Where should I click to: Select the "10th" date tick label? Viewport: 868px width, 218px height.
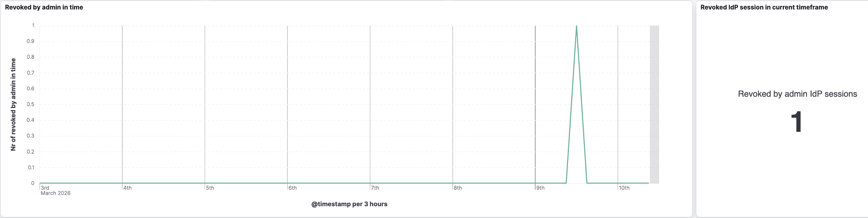(x=624, y=188)
